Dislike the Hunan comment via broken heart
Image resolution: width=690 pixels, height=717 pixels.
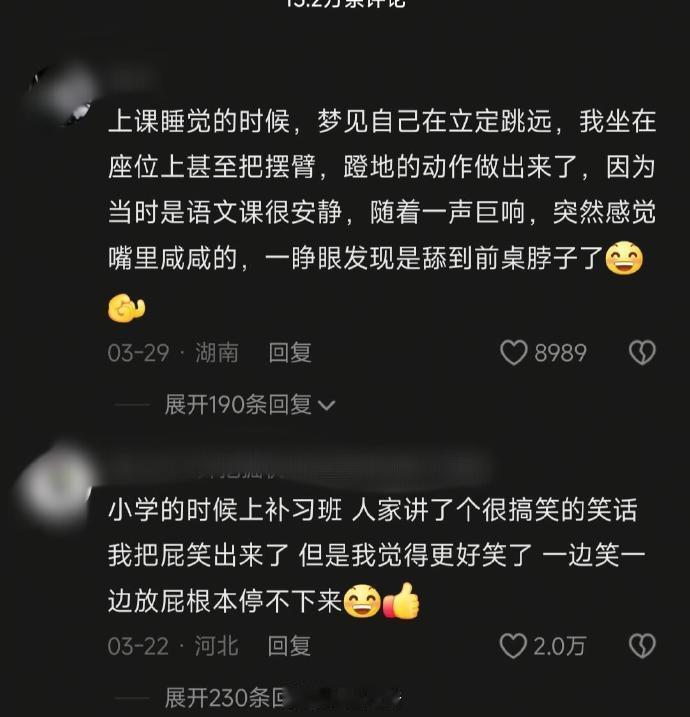point(642,353)
